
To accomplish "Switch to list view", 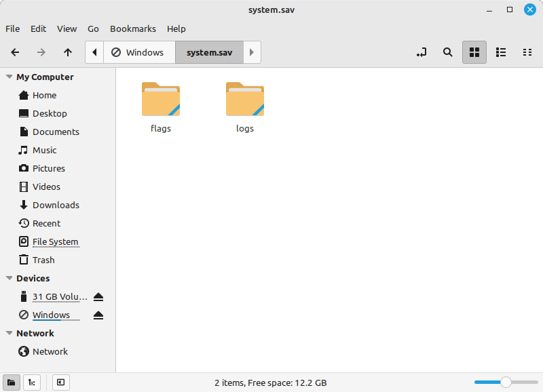I will coord(501,52).
